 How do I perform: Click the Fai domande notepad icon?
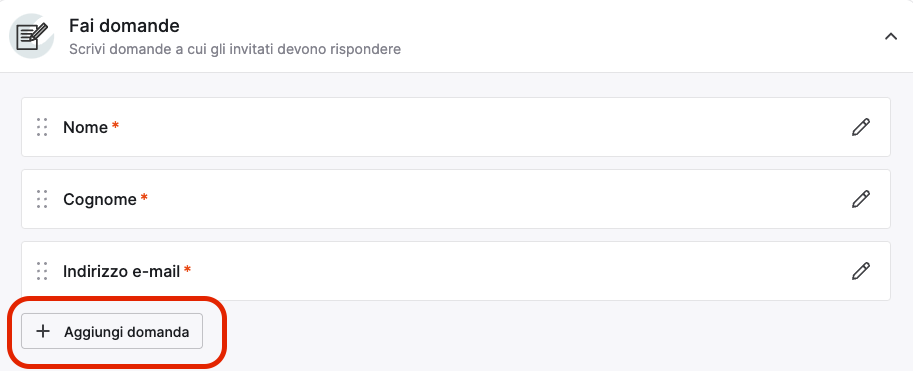[x=31, y=36]
